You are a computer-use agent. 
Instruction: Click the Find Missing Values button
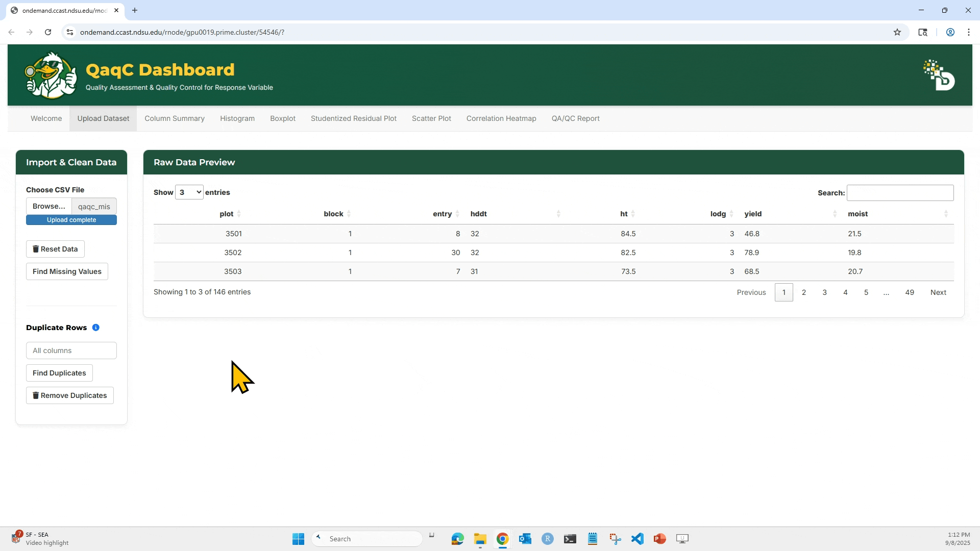coord(67,271)
